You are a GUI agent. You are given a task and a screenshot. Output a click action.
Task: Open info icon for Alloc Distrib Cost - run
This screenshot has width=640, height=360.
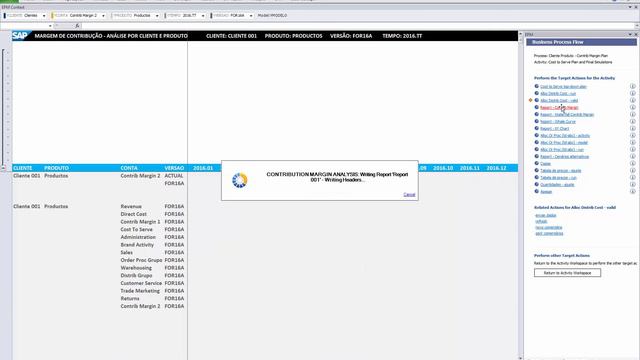[632, 93]
